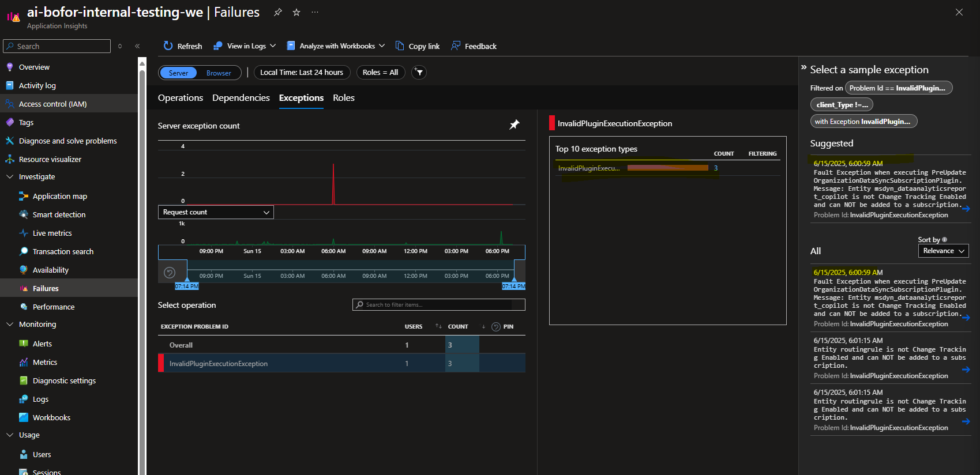Open Alerts under Monitoring

pyautogui.click(x=42, y=344)
